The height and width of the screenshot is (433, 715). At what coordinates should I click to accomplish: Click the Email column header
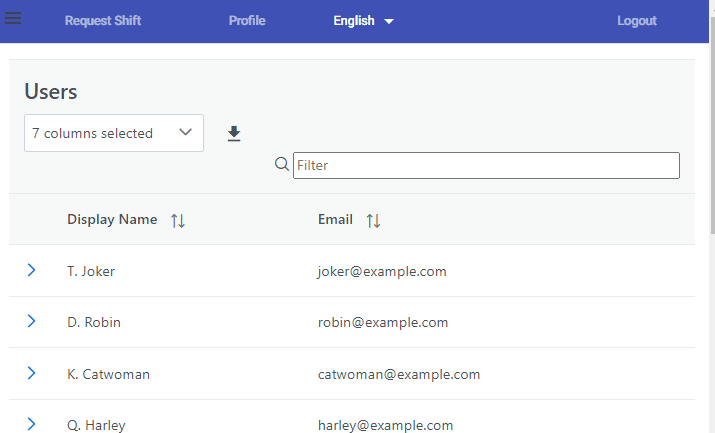(x=335, y=220)
